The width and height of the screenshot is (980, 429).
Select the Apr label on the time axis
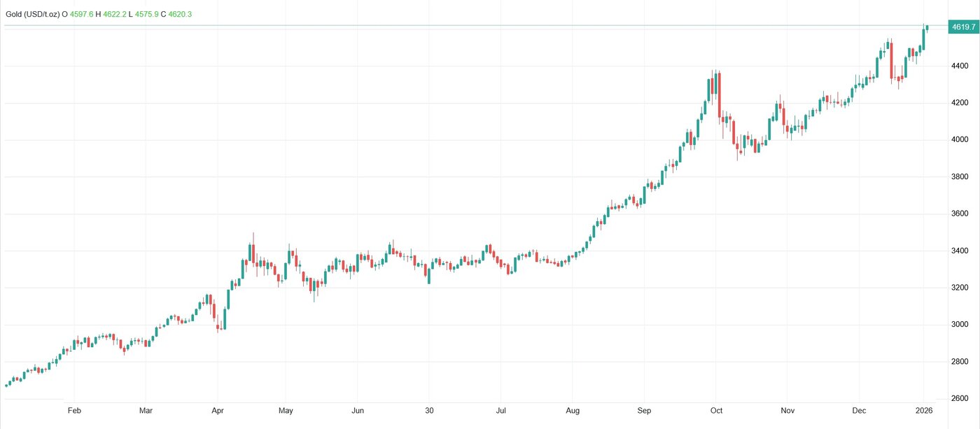[218, 411]
